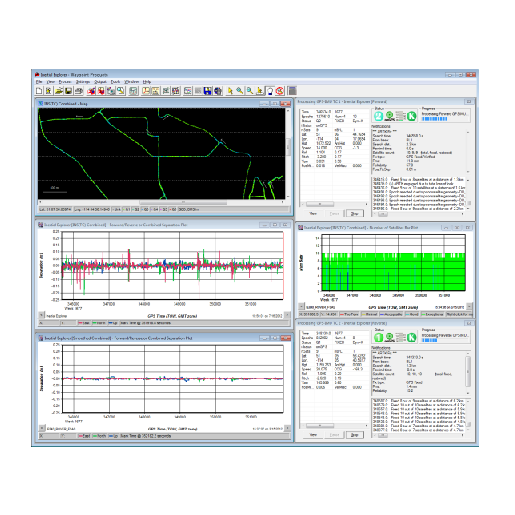Click the left arrow below satellite bar plot
The height and width of the screenshot is (515, 515).
click(x=301, y=306)
